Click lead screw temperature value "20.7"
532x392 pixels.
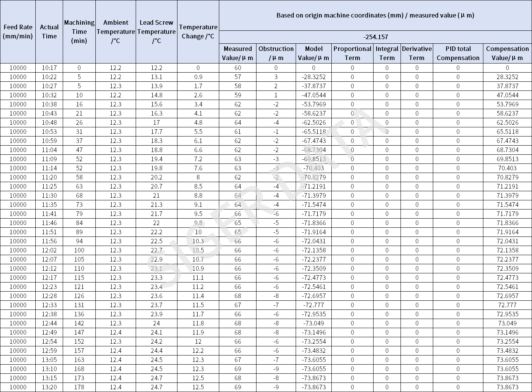[x=156, y=186]
